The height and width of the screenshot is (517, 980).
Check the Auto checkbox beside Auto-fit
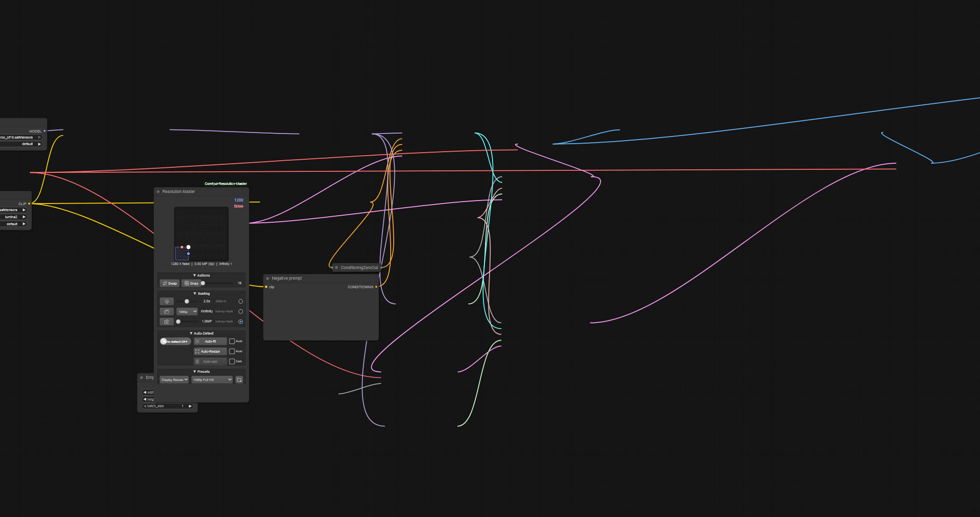coord(232,341)
